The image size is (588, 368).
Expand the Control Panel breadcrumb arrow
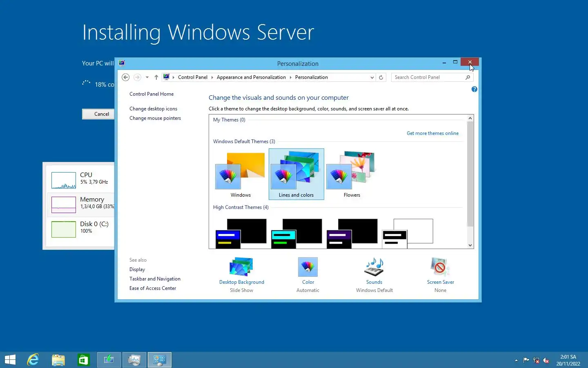[212, 77]
